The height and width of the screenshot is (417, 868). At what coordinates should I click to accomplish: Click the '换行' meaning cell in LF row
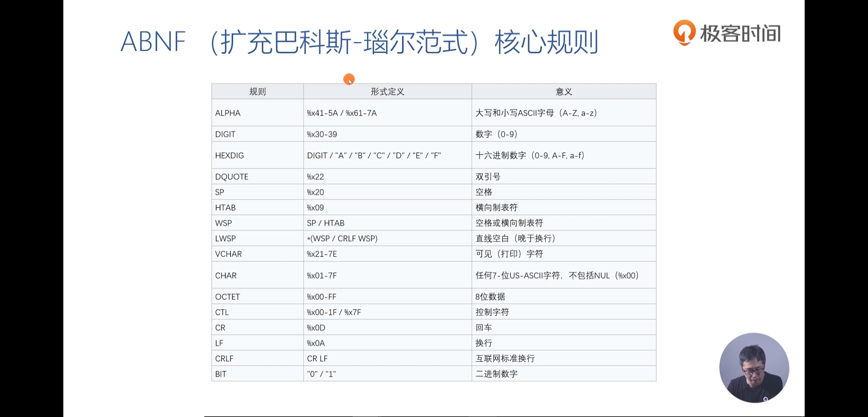coord(564,343)
